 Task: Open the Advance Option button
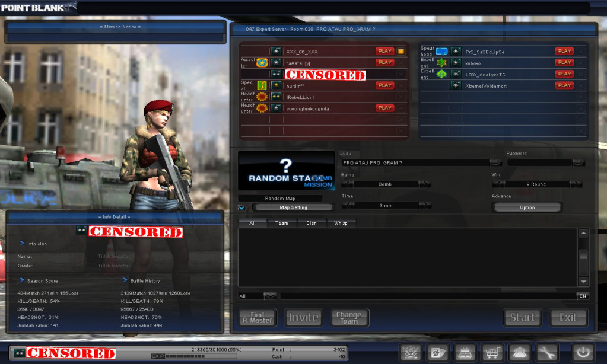(527, 207)
